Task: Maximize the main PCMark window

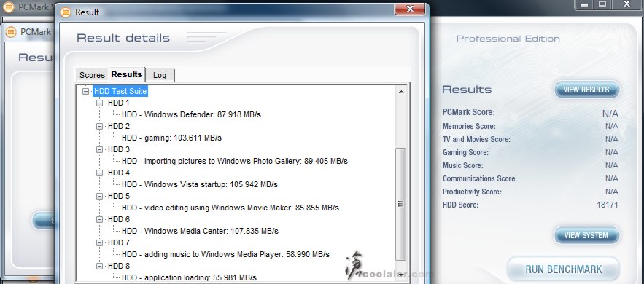Action: [x=602, y=4]
